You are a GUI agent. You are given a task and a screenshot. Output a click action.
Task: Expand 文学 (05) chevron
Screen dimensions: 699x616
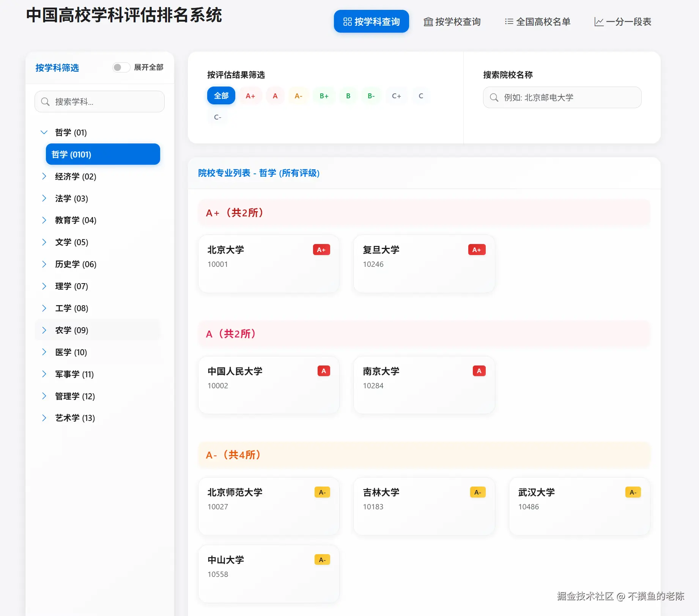pos(44,242)
